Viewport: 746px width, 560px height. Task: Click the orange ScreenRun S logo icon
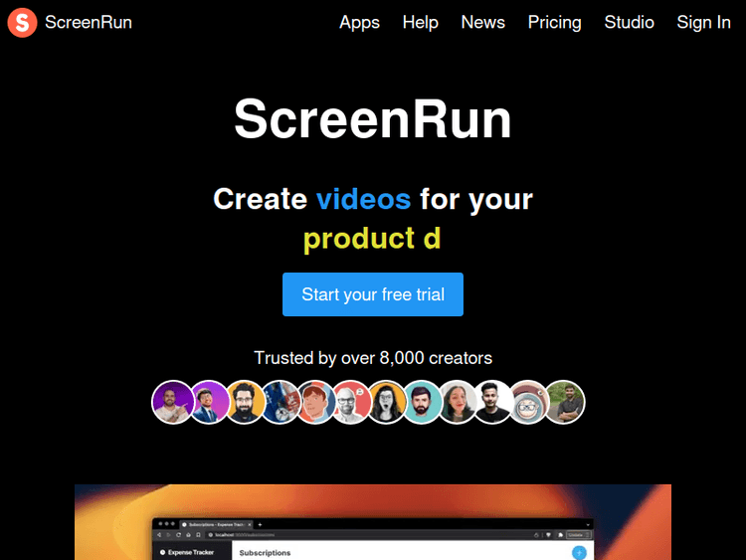22,22
